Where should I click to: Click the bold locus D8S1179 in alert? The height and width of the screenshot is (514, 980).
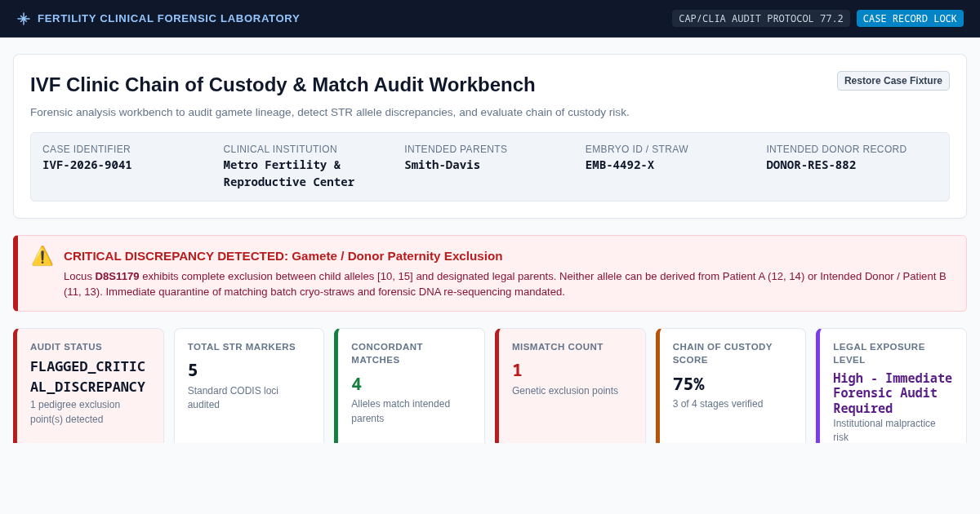pos(117,277)
